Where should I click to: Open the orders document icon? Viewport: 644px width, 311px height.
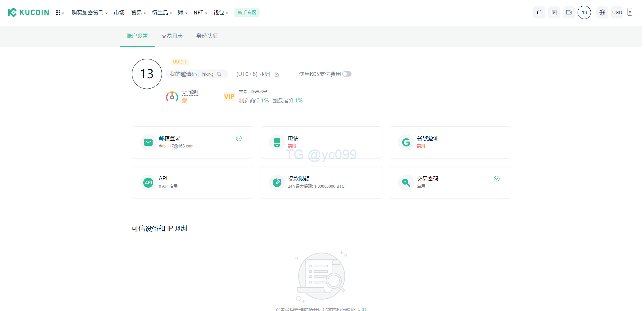pyautogui.click(x=554, y=12)
